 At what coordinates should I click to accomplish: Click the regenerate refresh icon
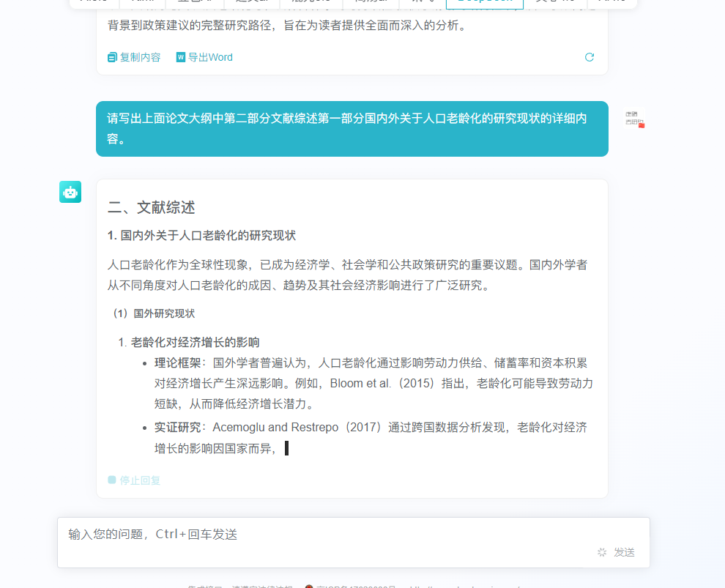(x=589, y=57)
